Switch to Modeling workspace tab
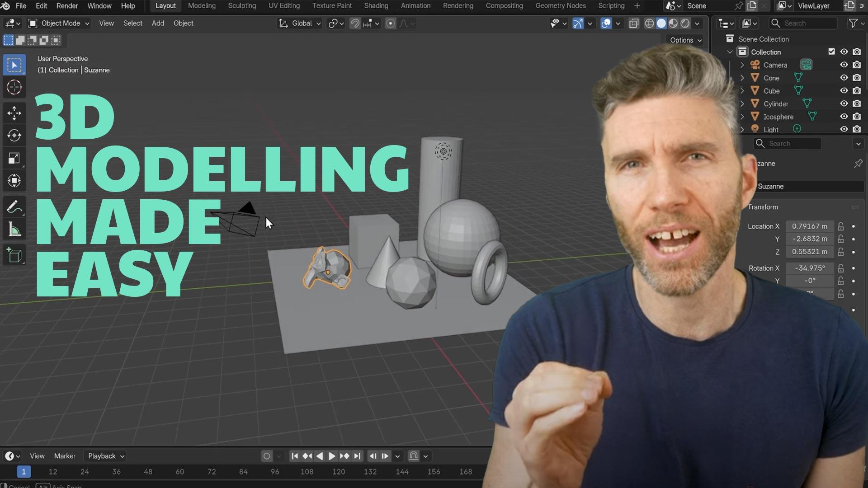 [202, 6]
